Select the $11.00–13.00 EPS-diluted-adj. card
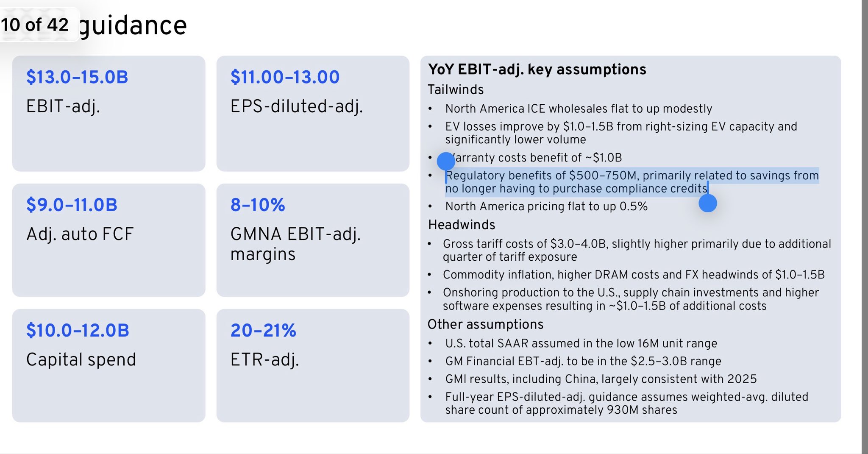 313,113
